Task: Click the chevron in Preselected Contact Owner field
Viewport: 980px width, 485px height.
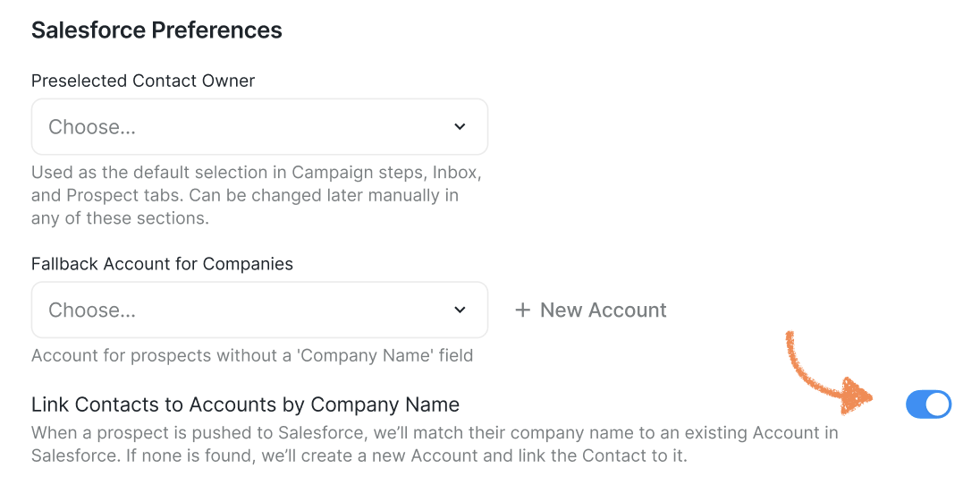Action: [x=460, y=127]
